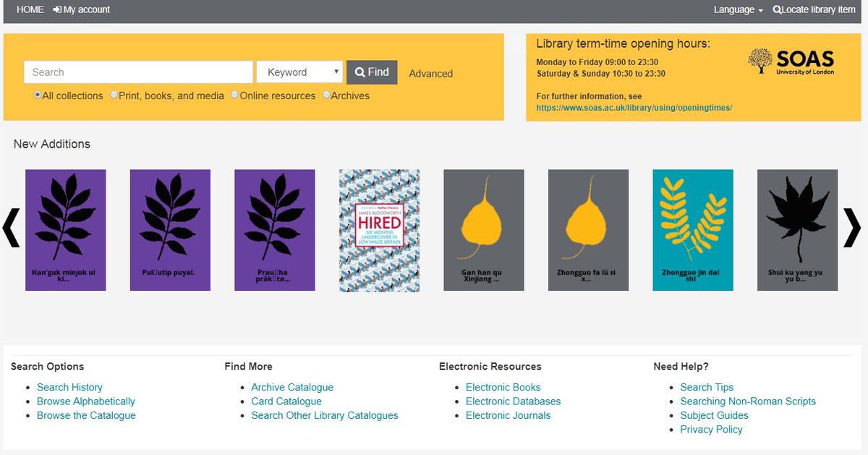
Task: Click the right carousel arrow
Action: 852,229
